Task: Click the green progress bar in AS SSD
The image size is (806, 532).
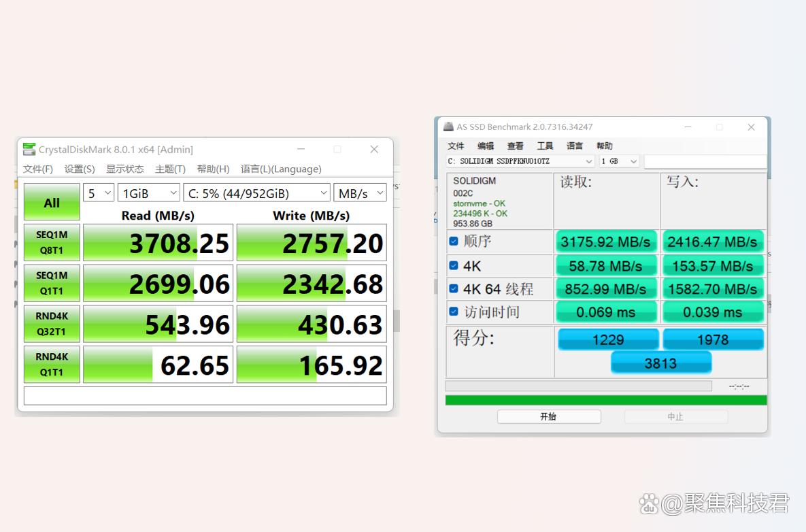Action: pos(605,399)
